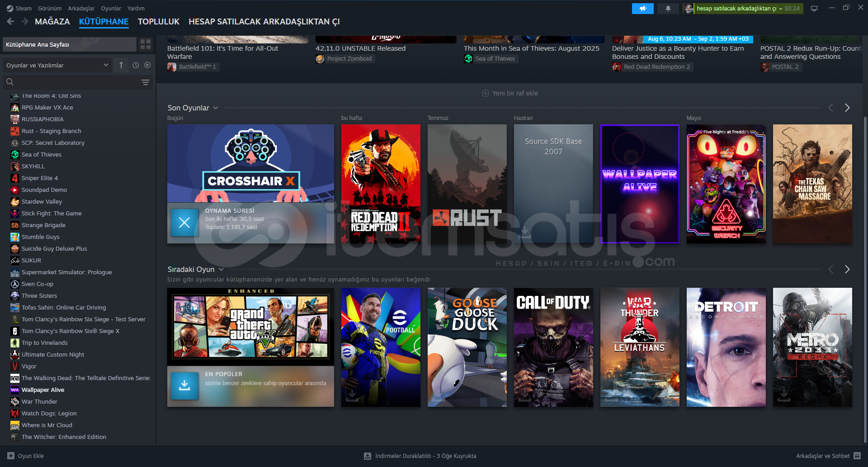Open the Steam menu
The width and height of the screenshot is (868, 467).
(x=24, y=8)
